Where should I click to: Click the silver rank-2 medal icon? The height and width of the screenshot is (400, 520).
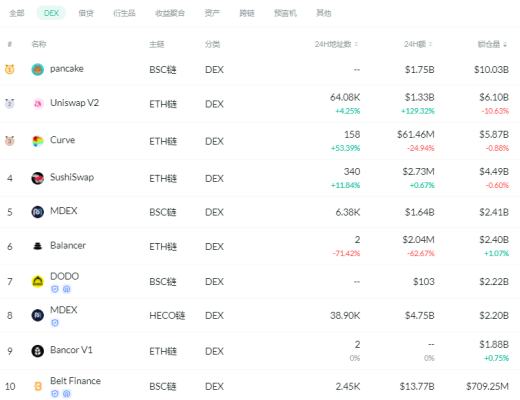[10, 104]
